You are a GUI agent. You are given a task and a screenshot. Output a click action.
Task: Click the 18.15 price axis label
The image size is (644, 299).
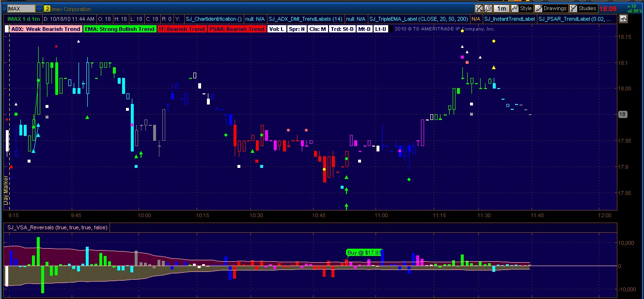[626, 37]
